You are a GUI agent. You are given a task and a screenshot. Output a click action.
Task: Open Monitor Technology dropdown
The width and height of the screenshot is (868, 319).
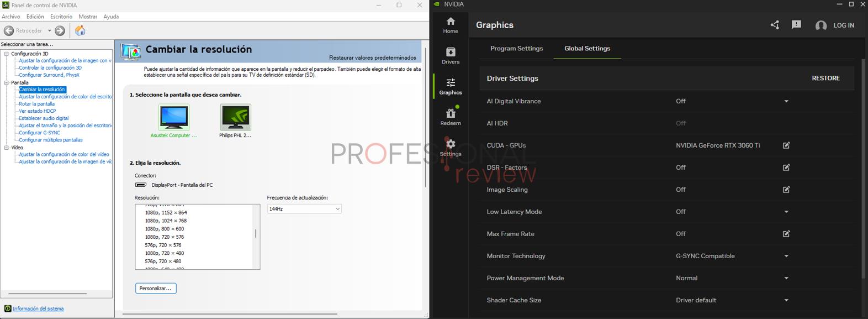click(x=786, y=256)
